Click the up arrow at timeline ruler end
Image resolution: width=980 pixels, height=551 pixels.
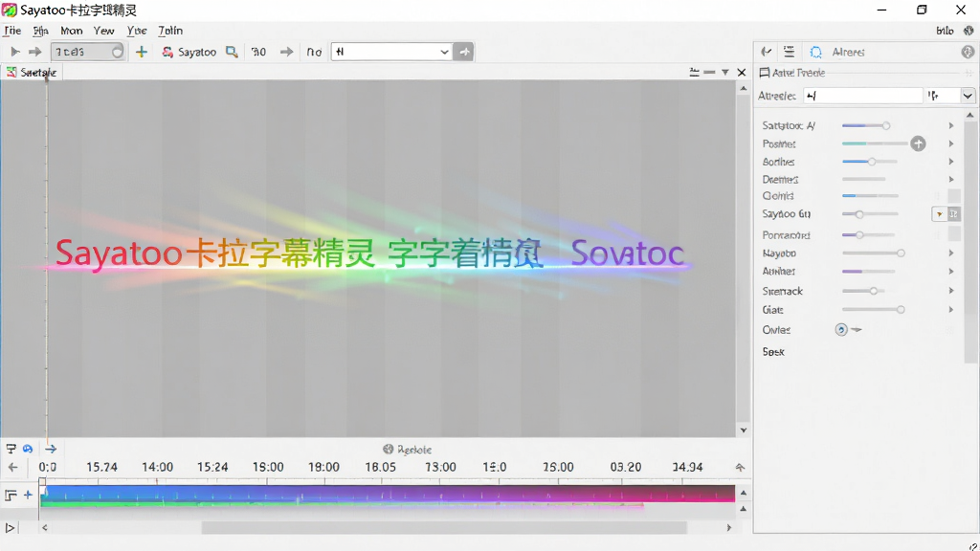[740, 467]
